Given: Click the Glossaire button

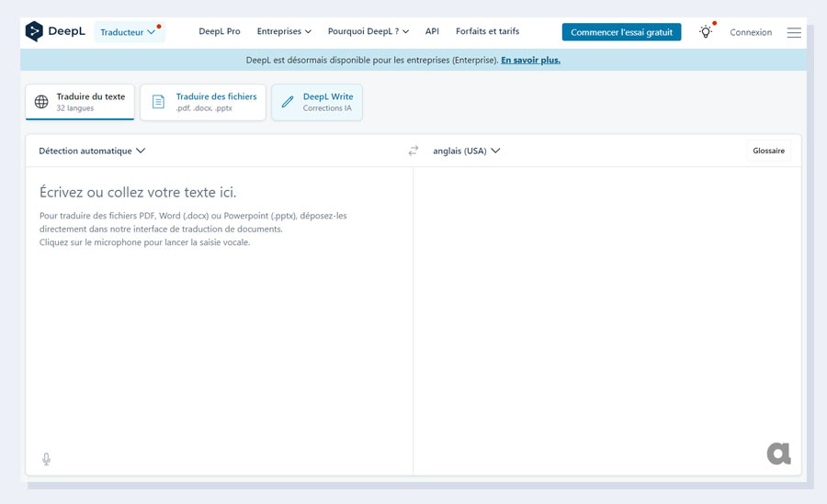Looking at the screenshot, I should click(768, 151).
